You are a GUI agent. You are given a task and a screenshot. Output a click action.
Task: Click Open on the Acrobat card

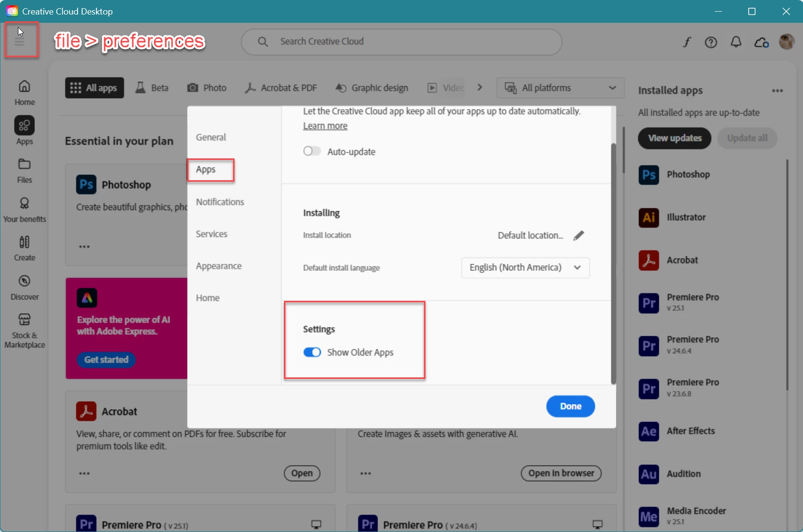302,473
